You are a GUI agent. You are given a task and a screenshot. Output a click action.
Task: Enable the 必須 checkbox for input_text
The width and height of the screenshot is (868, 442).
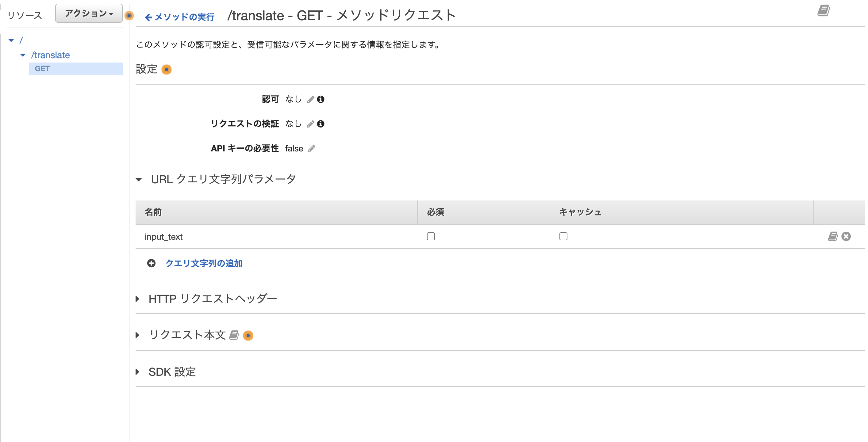click(x=431, y=236)
